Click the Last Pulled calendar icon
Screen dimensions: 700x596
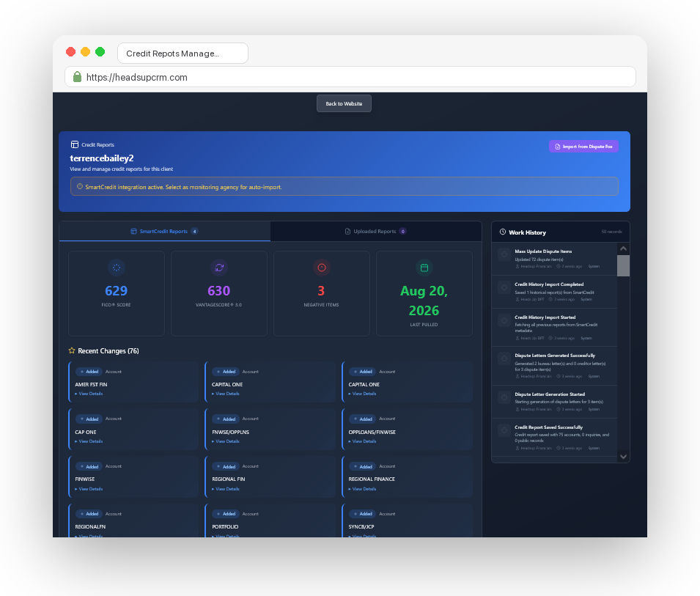click(x=424, y=268)
